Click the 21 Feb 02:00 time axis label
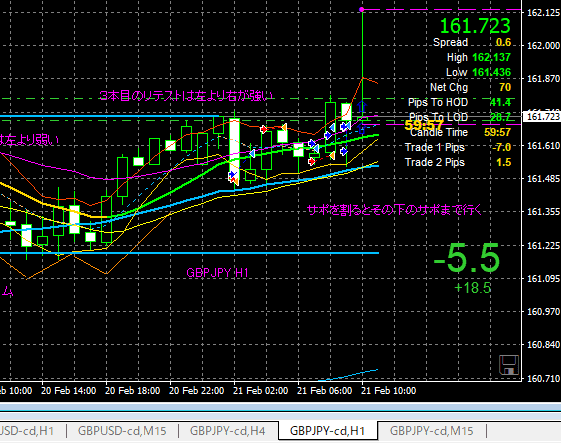Viewport: 561px width, 443px height. pos(260,391)
